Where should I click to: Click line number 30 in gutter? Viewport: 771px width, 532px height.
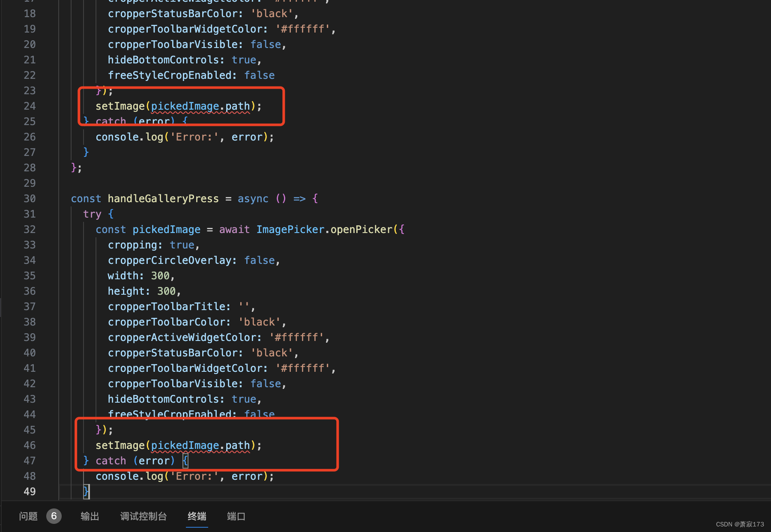point(30,199)
